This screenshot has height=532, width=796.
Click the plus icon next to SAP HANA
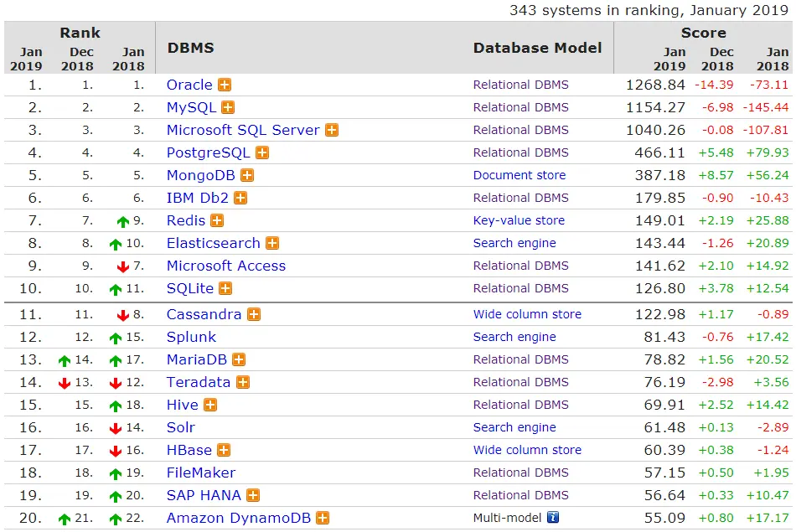coord(253,495)
